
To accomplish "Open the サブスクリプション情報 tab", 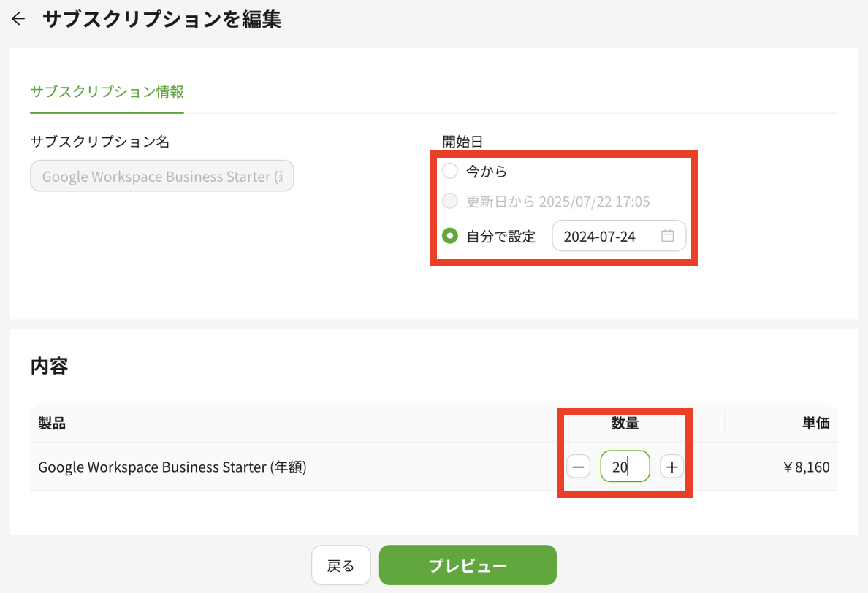I will tap(107, 92).
